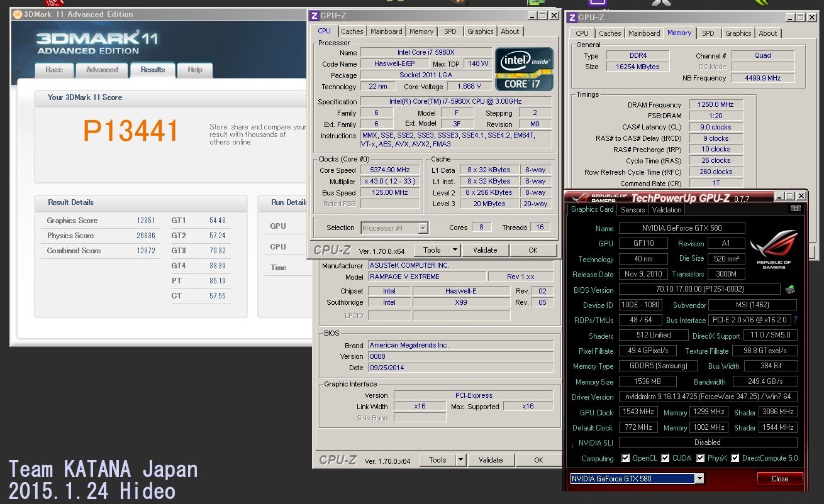Viewport: 824px width, 504px height.
Task: Select Graphics tab in CPU-Z Memory window
Action: (x=738, y=33)
